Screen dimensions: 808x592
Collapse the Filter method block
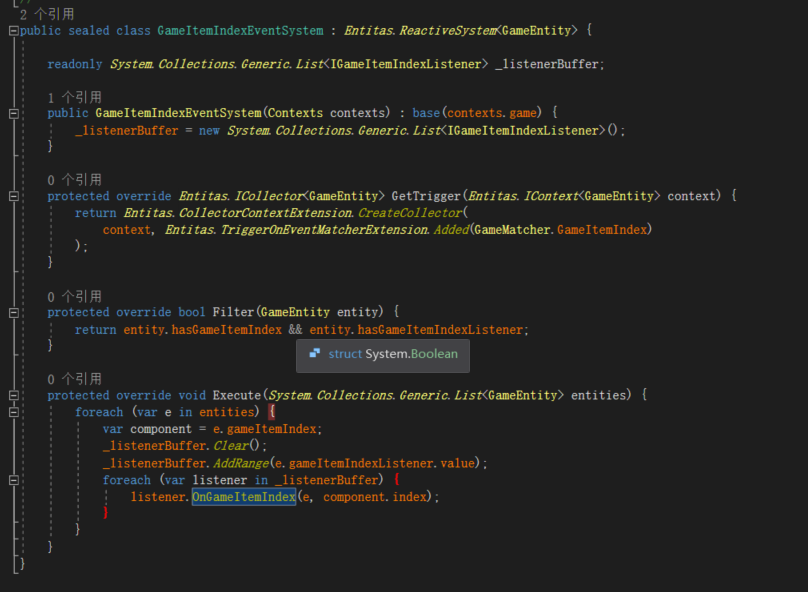point(14,313)
